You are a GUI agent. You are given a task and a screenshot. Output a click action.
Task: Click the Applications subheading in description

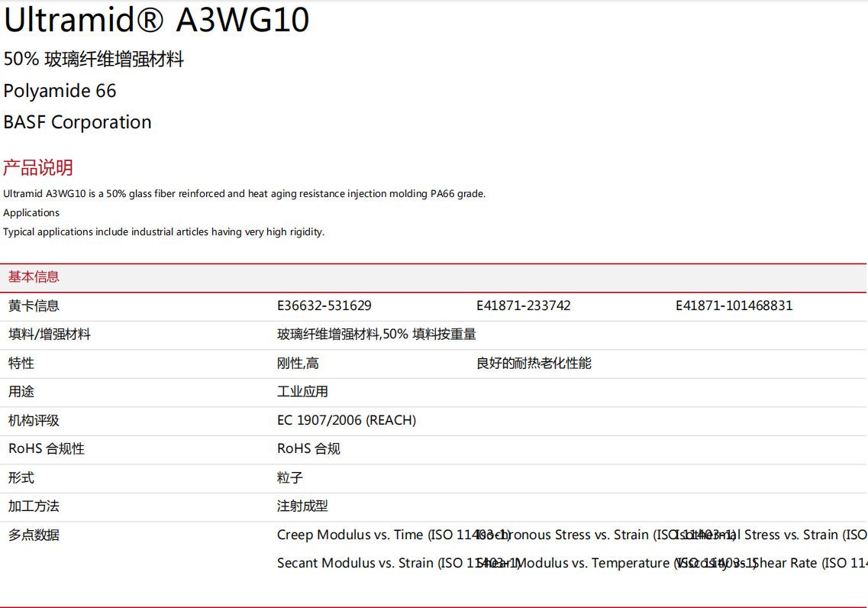click(x=31, y=213)
